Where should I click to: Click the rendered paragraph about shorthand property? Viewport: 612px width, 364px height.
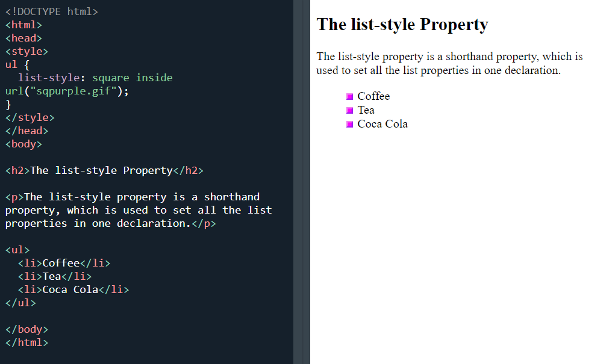click(449, 63)
